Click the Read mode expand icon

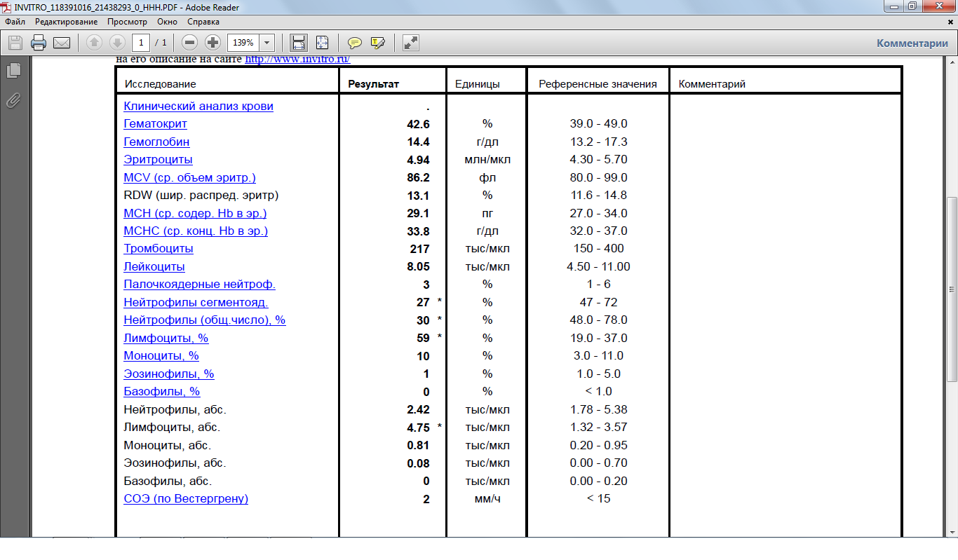coord(411,43)
